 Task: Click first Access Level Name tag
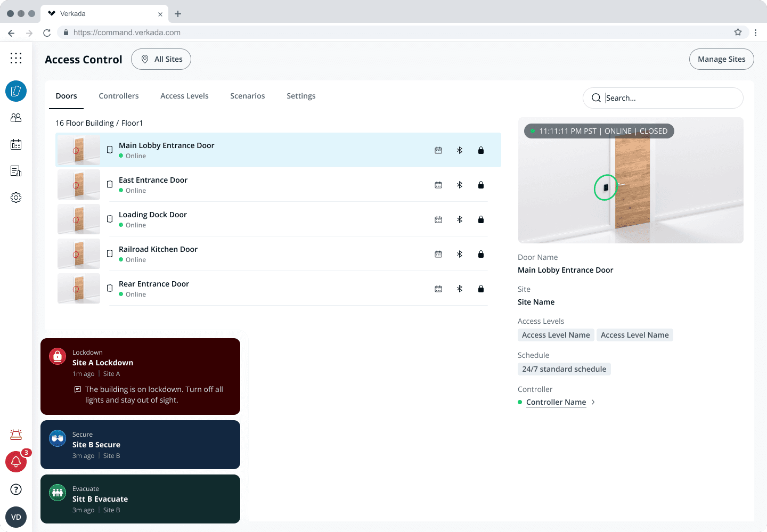pyautogui.click(x=556, y=335)
